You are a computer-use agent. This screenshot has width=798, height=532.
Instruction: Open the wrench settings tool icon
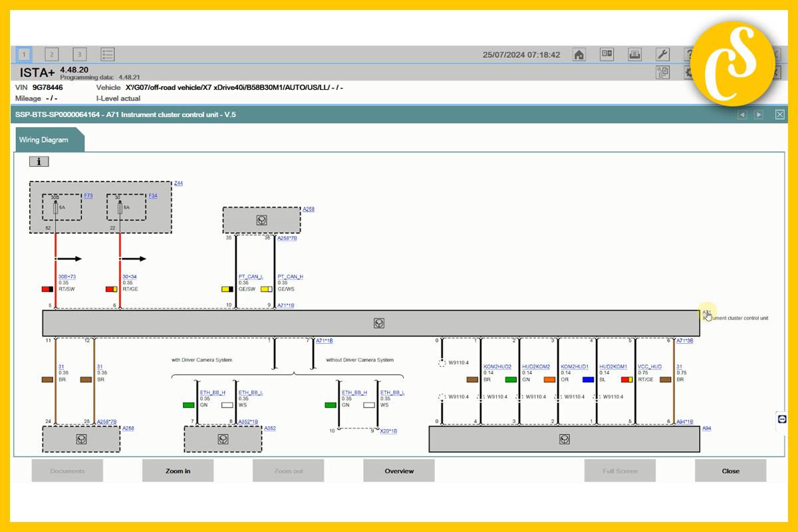coord(662,55)
